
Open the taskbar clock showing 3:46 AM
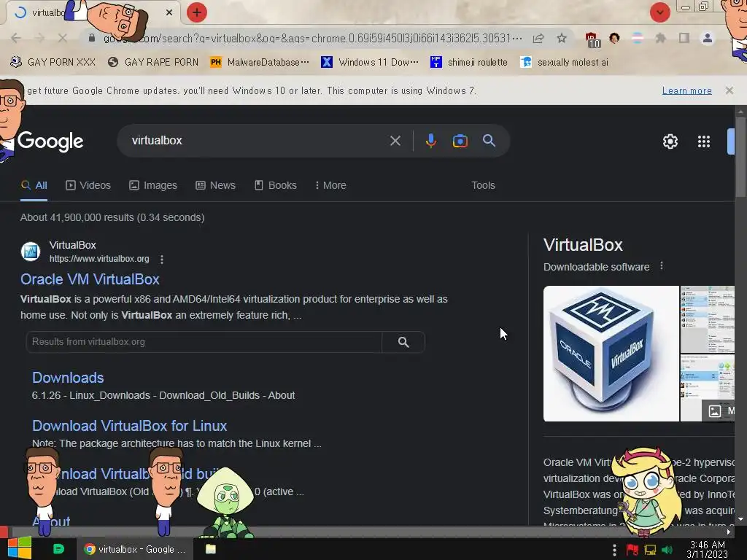[x=707, y=550]
